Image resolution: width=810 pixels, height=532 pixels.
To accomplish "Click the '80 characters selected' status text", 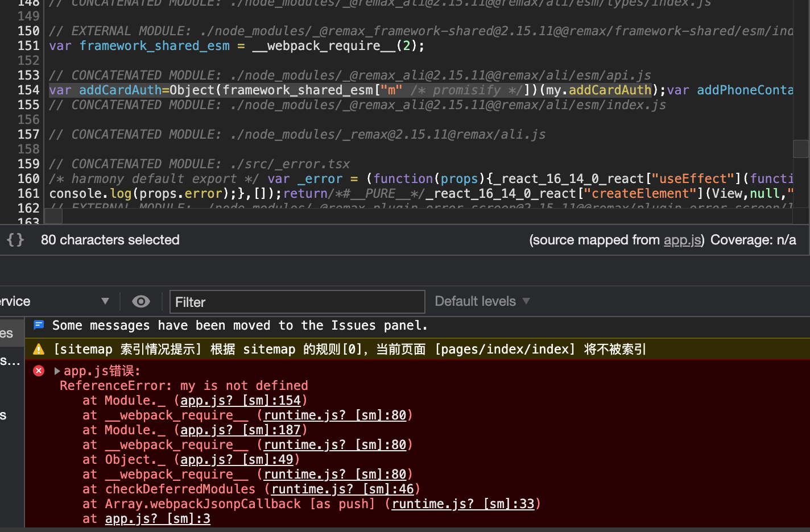I will pos(110,240).
